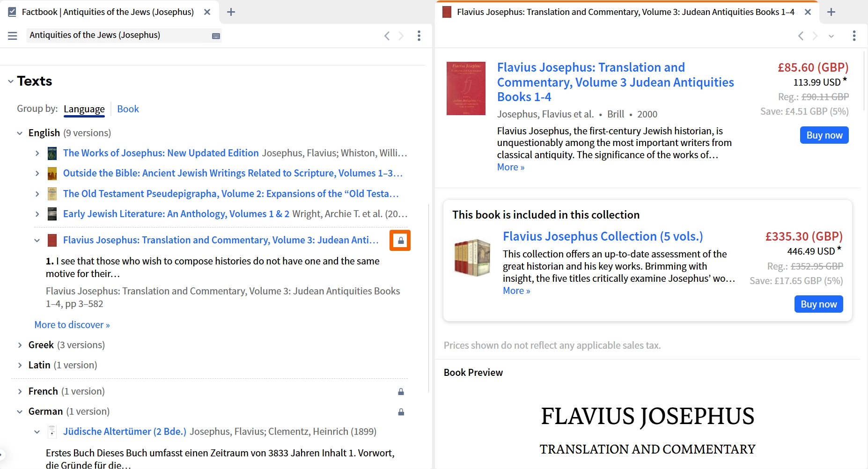This screenshot has height=469, width=868.
Task: Click Jüdische Altertümer book cover icon
Action: coord(52,432)
